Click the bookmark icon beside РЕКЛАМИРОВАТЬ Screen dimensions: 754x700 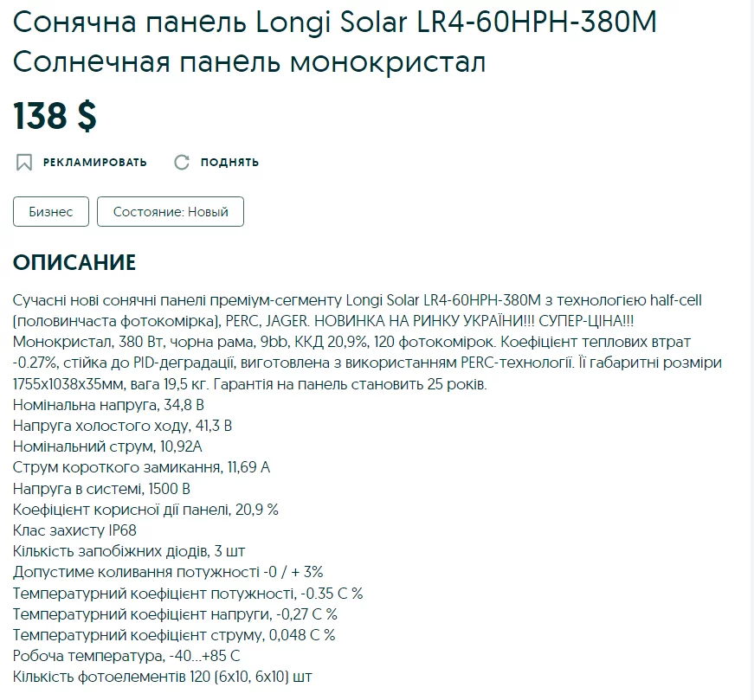tap(24, 162)
